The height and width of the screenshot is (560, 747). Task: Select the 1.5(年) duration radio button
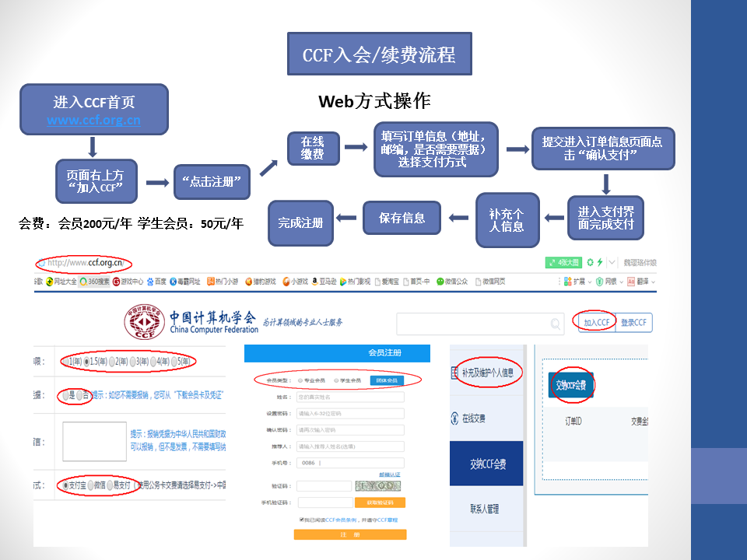point(87,362)
